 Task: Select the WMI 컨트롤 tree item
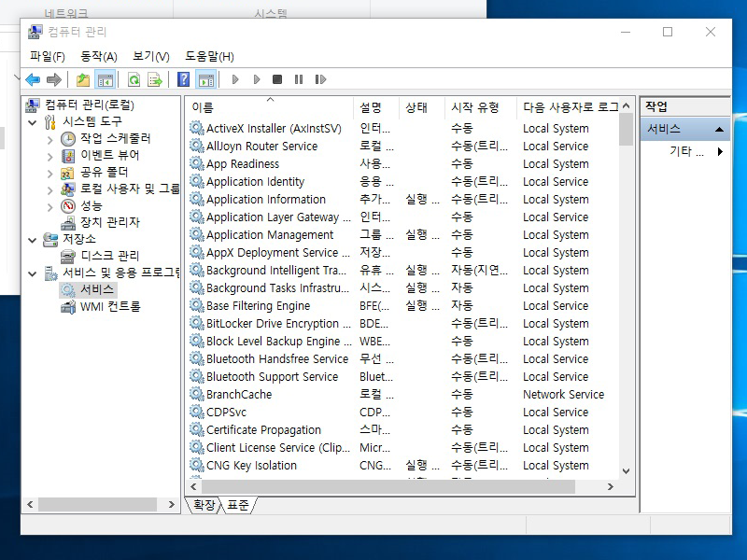click(x=110, y=306)
